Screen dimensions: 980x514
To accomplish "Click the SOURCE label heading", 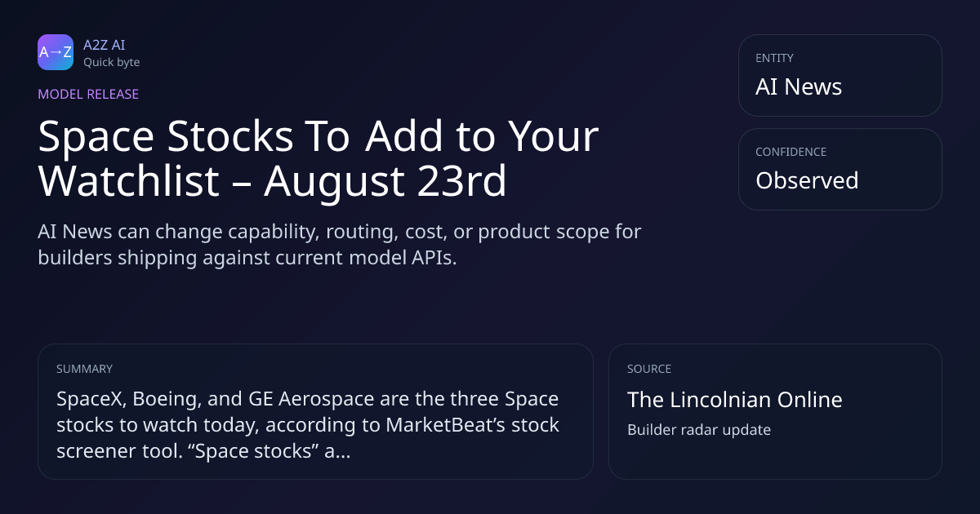I will point(649,369).
